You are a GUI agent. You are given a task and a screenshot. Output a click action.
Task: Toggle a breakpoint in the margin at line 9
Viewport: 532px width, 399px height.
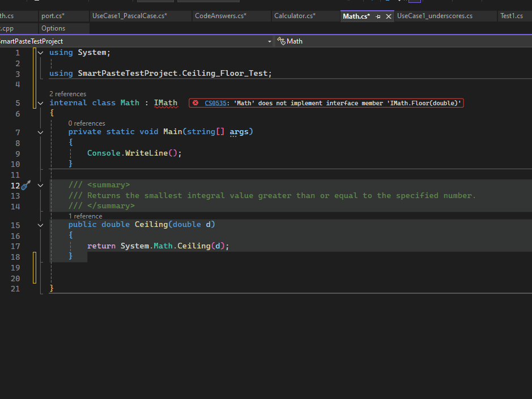pos(6,153)
